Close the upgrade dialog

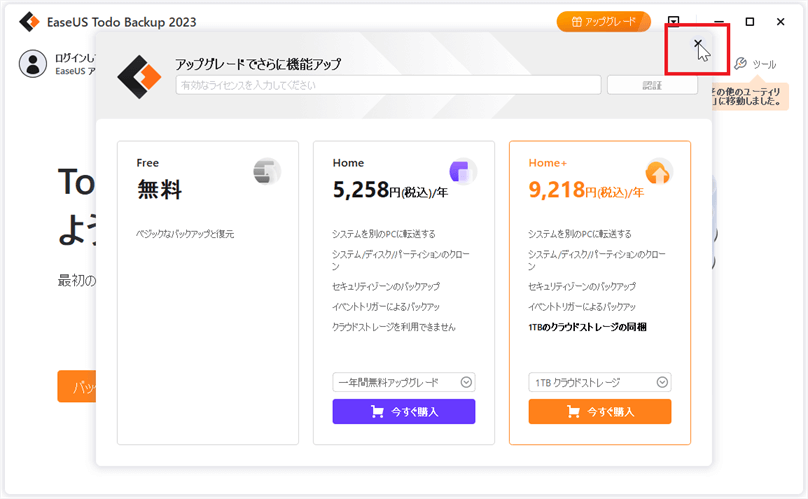click(698, 45)
